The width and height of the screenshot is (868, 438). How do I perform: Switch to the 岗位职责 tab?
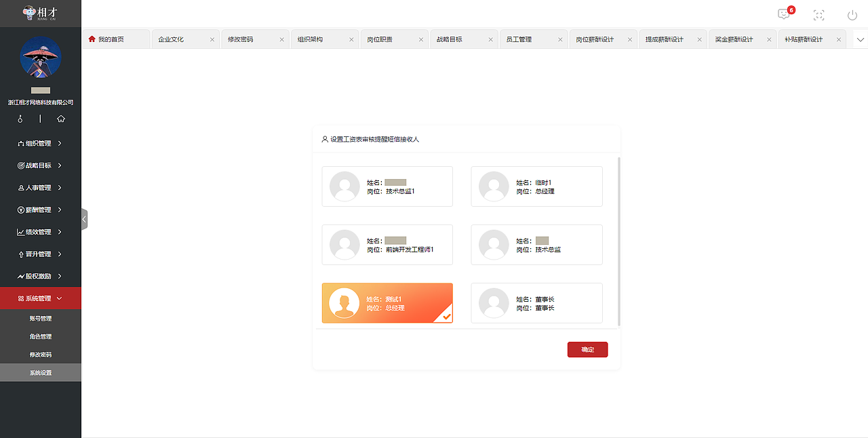pyautogui.click(x=394, y=39)
